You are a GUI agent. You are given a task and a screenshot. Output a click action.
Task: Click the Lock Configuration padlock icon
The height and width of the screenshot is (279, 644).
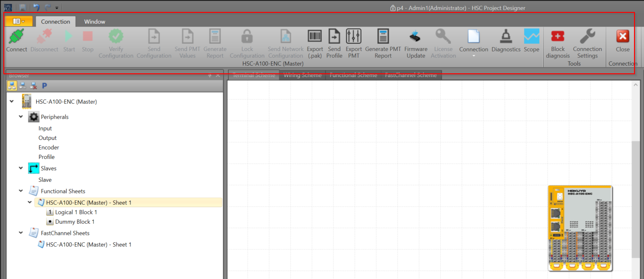pos(247,36)
